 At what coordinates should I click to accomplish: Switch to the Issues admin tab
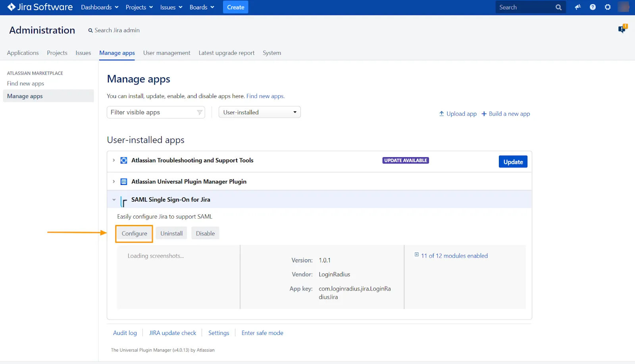[83, 53]
